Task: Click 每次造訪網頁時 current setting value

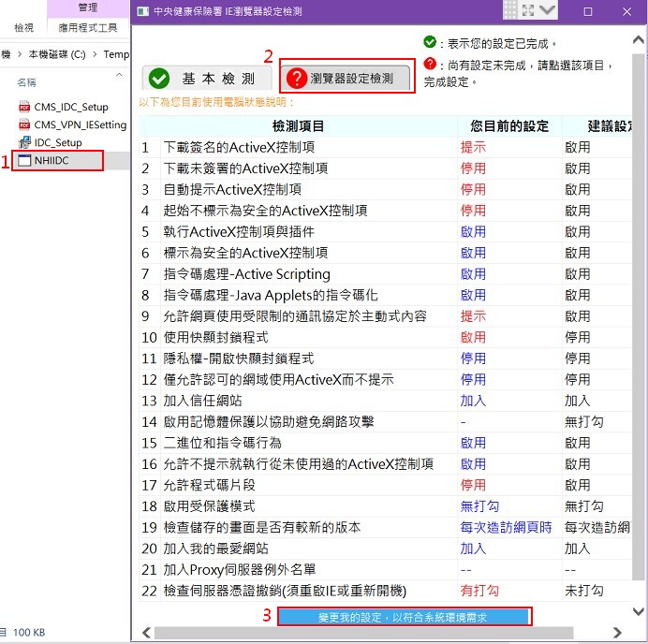Action: (x=506, y=528)
